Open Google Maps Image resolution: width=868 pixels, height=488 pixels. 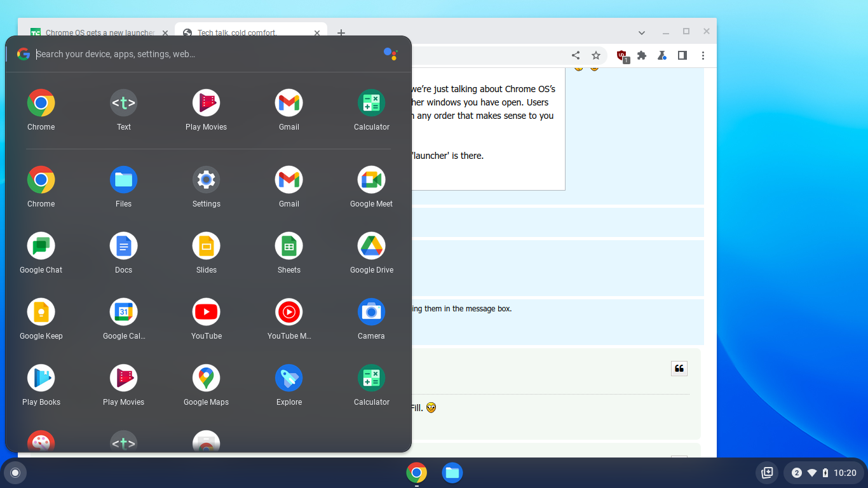[x=206, y=385]
